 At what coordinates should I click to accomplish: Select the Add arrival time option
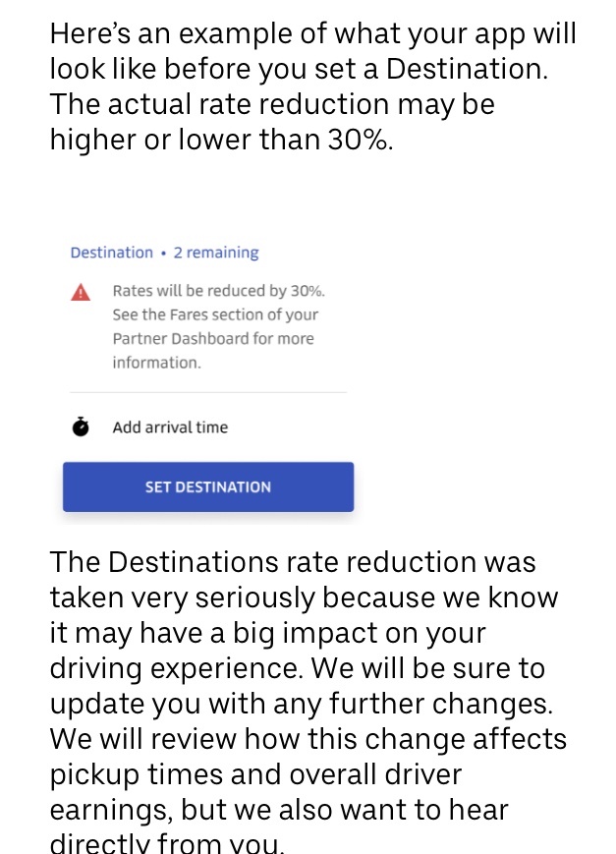(x=170, y=427)
